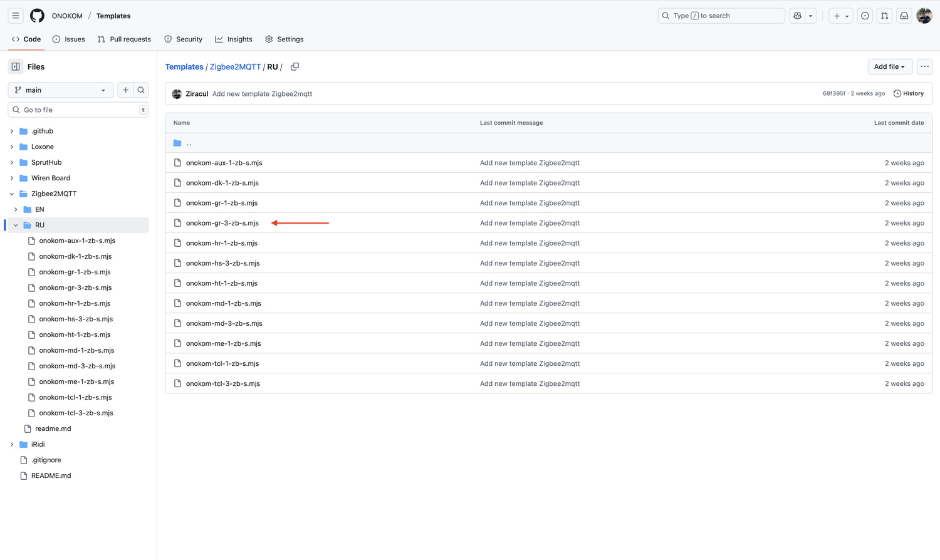
Task: Collapse the file tree side panel
Action: [x=16, y=66]
